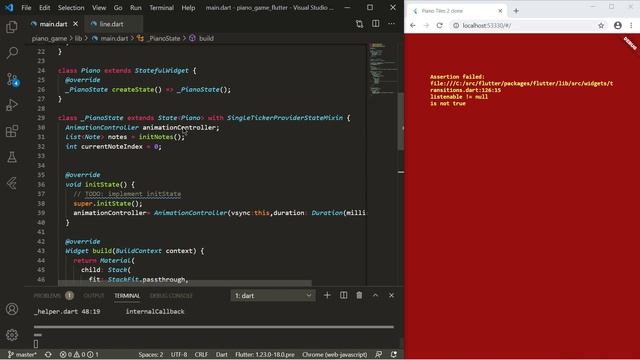This screenshot has width=640, height=360.
Task: Click the UTF-8 encoding in status bar
Action: (x=179, y=355)
